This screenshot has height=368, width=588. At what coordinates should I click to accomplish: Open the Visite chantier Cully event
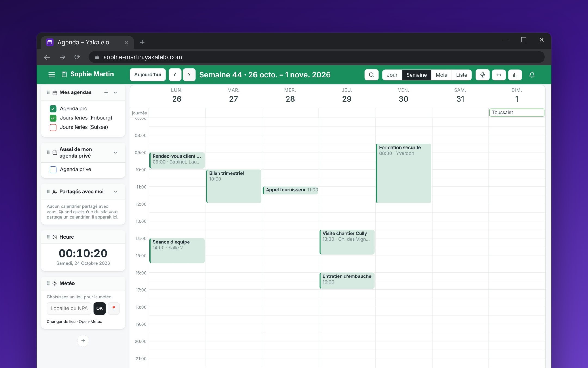(347, 242)
